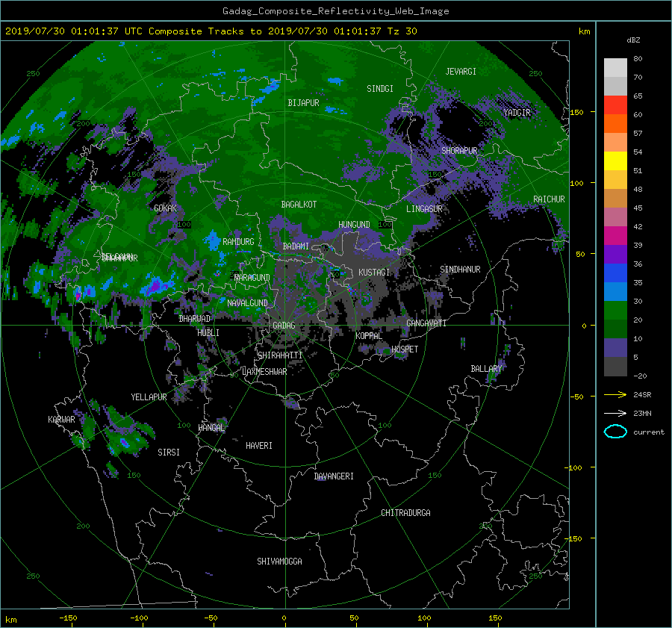Click the 'YELLAPUR' city label
Image resolution: width=672 pixels, height=628 pixels.
tap(149, 397)
